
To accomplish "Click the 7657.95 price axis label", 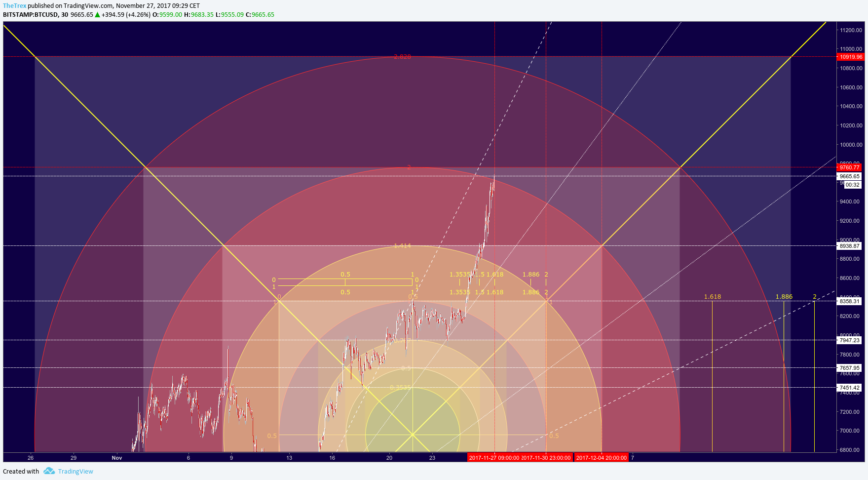I will [850, 368].
